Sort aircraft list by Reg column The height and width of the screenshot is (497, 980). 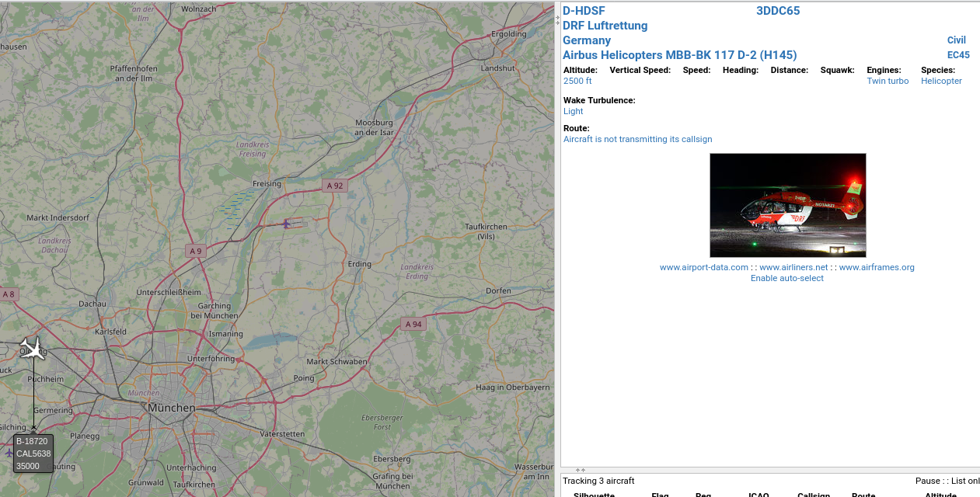click(702, 495)
